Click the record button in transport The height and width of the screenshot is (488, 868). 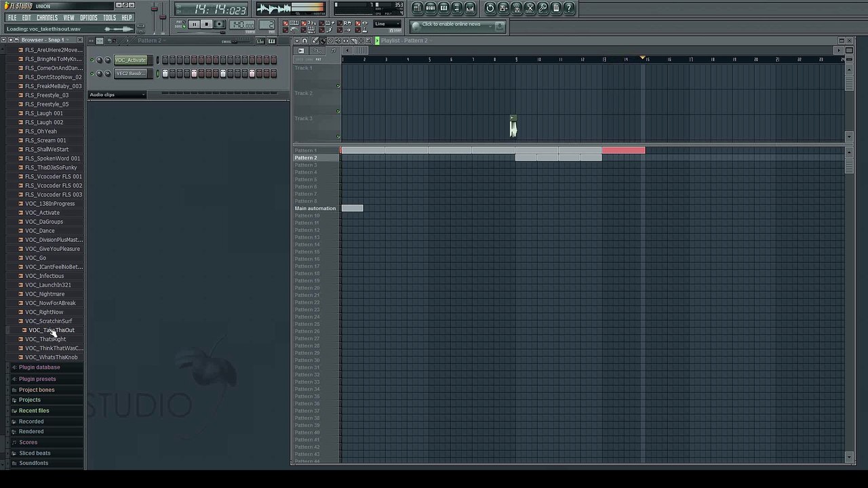(x=219, y=24)
